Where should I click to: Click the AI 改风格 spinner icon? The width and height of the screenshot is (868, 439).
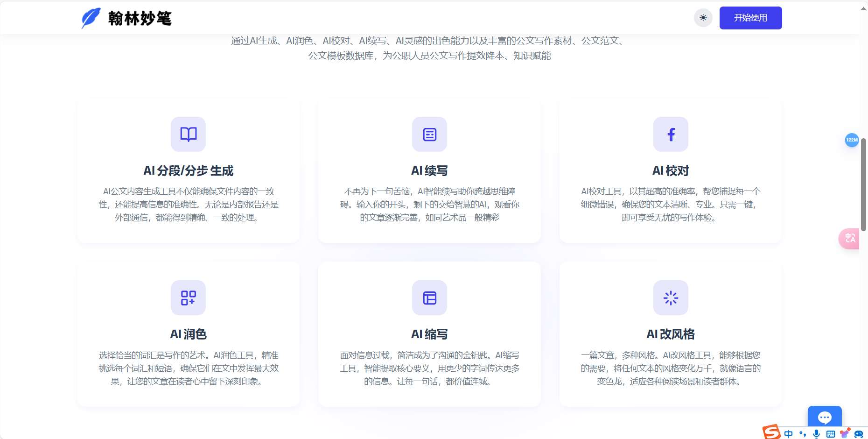tap(671, 297)
